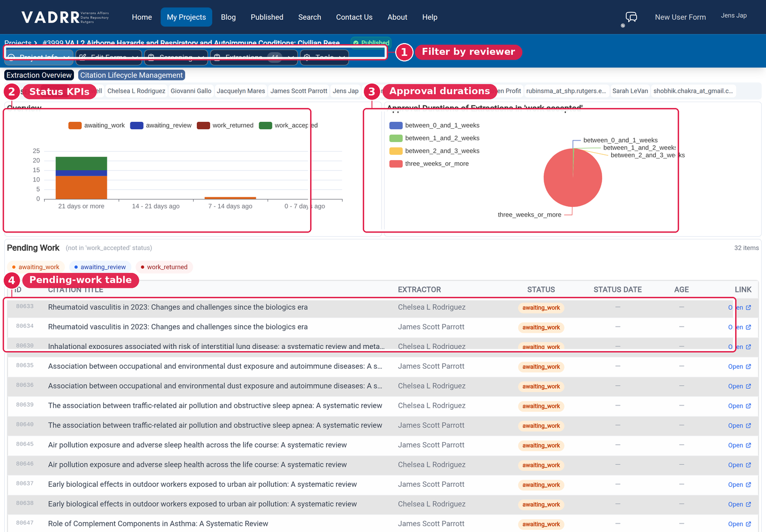Switch to Extraction Overview tab
Image resolution: width=766 pixels, height=532 pixels.
[x=39, y=76]
